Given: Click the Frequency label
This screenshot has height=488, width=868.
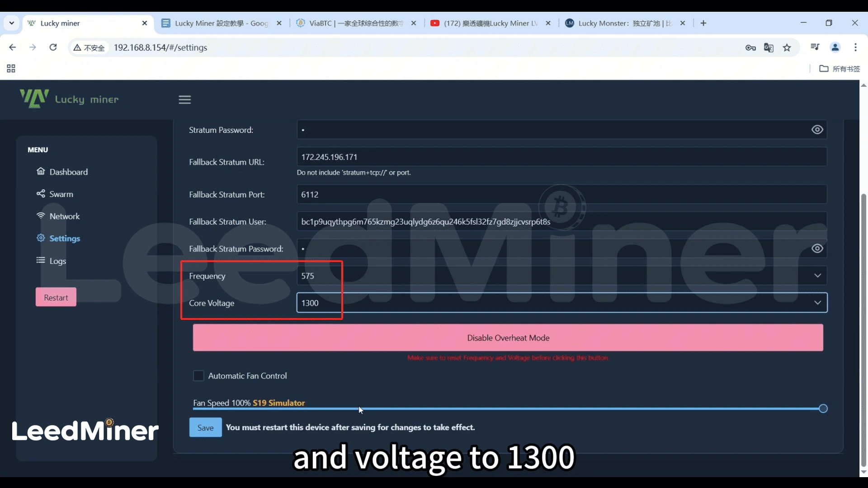Looking at the screenshot, I should click(x=207, y=276).
